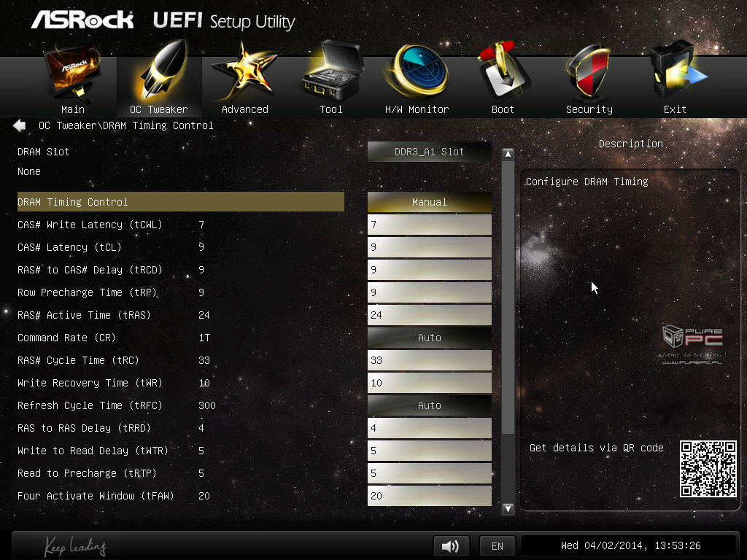Go back using the left arrow icon

(19, 125)
